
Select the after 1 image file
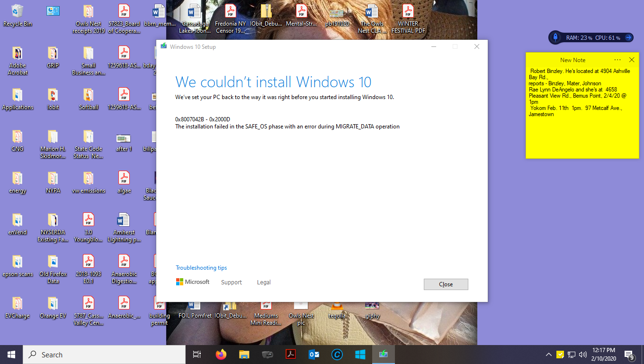[124, 141]
